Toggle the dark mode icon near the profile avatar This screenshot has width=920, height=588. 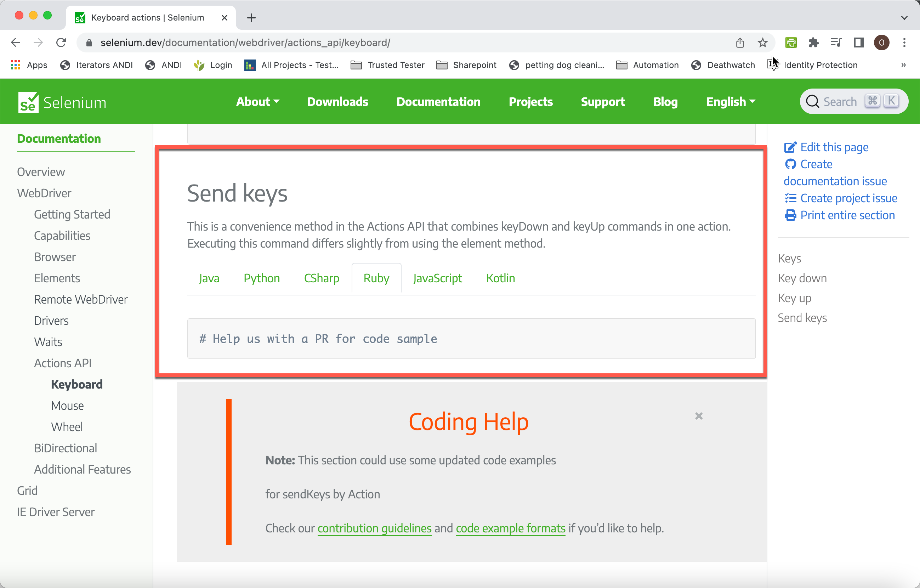858,43
